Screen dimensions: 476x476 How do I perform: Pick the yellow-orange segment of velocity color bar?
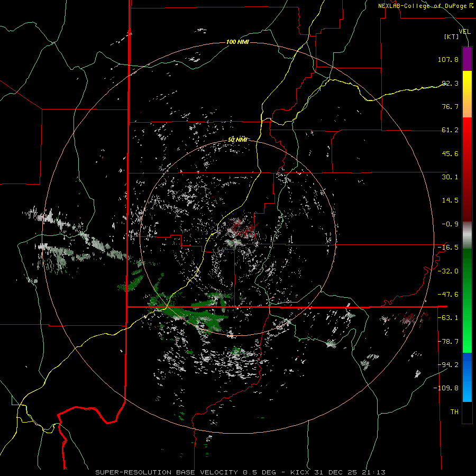467,94
